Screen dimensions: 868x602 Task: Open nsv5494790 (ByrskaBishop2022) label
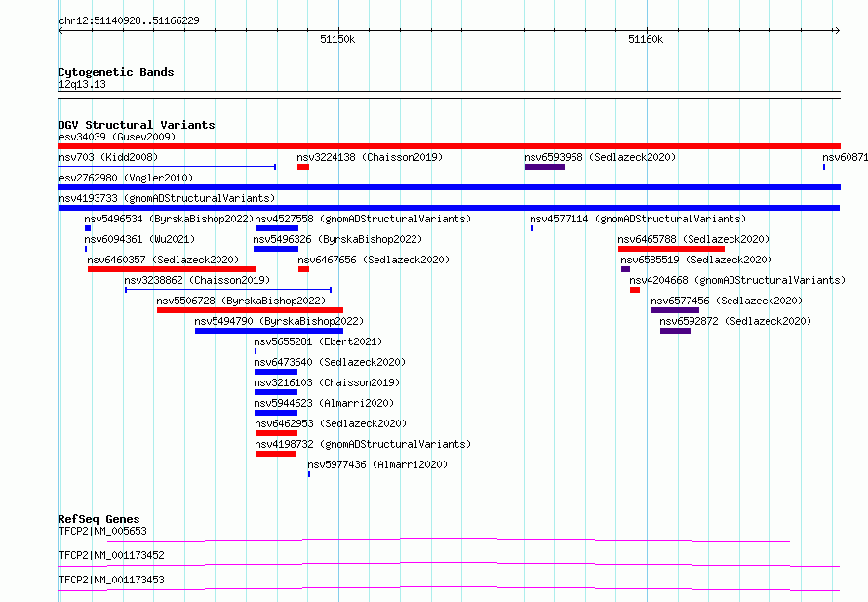[x=279, y=321]
